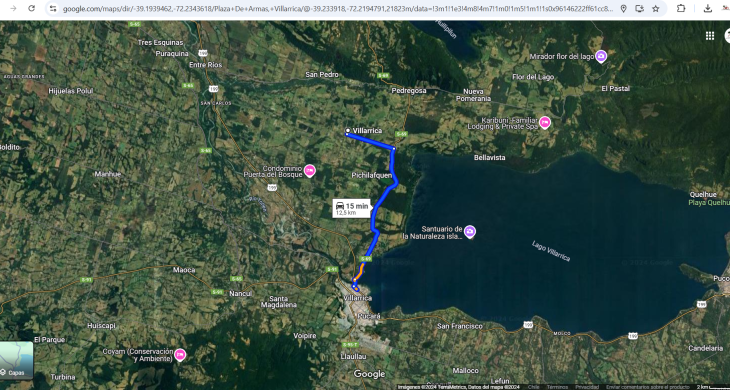Screen dimensions: 730x390
Task: Click the Villarrica route start marker
Action: [347, 131]
